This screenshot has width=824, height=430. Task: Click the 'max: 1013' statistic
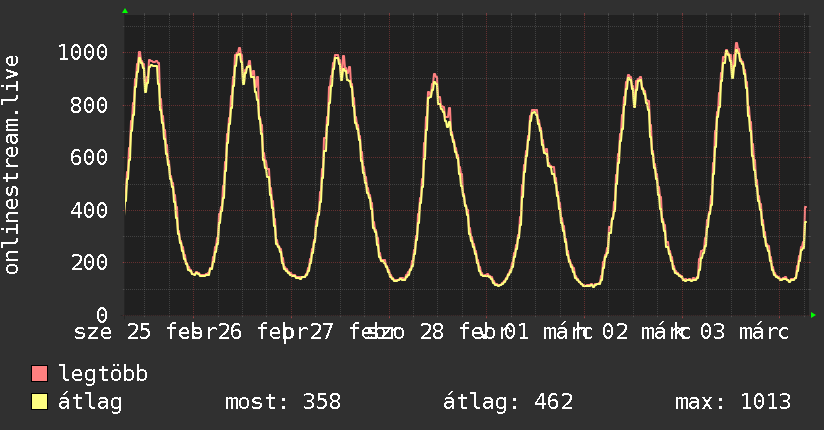[733, 402]
